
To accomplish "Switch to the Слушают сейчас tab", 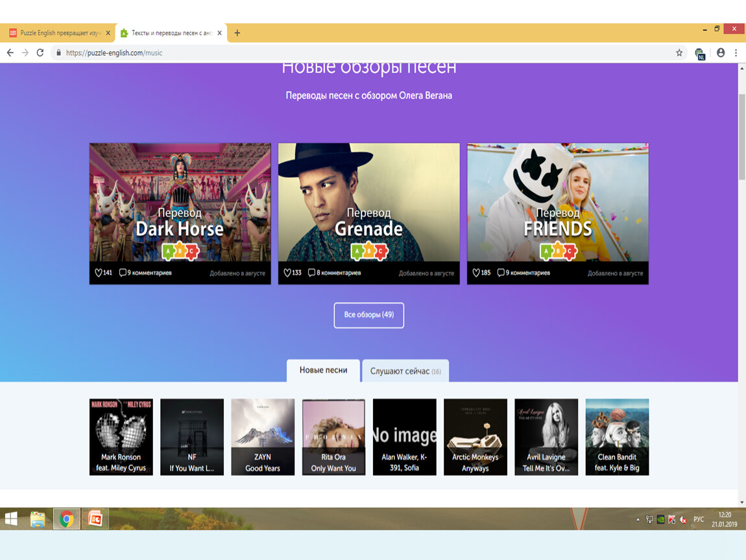I will click(405, 371).
